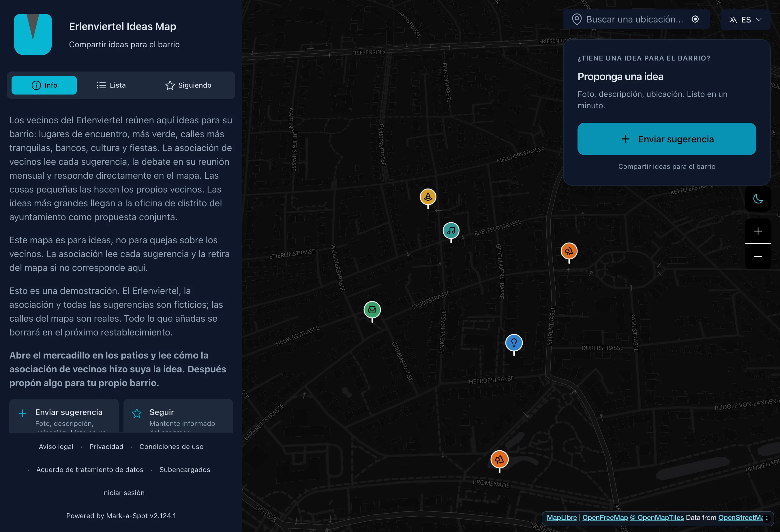Open the Aviso legal link
780x532 pixels.
pos(56,446)
